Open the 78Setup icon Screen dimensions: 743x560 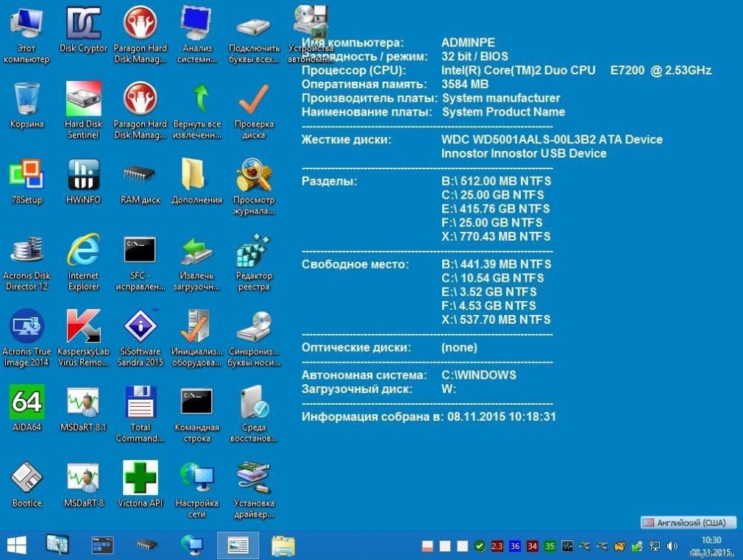26,181
